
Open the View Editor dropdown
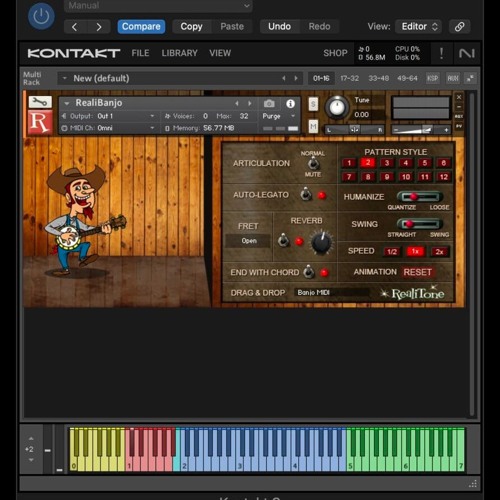coord(419,26)
